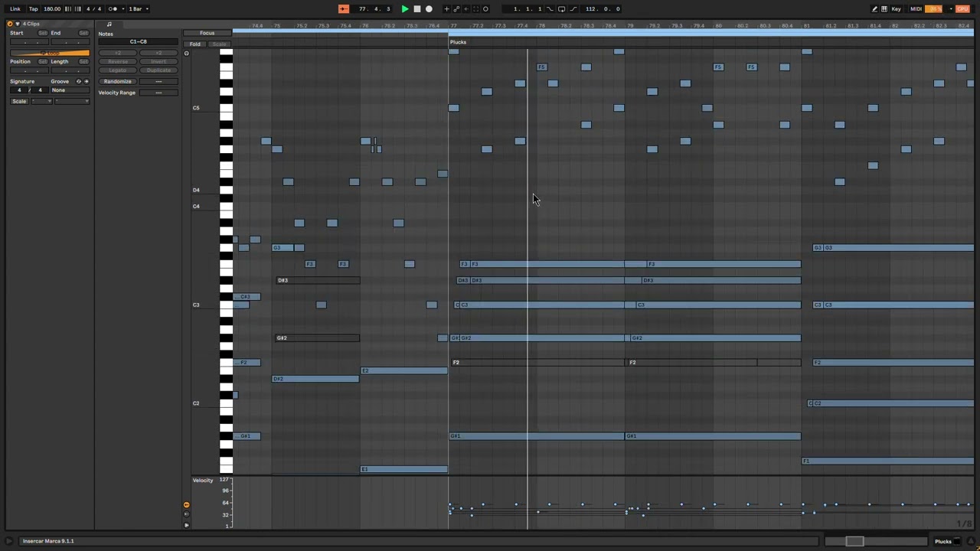Toggle the Key map mode switch

tap(896, 9)
